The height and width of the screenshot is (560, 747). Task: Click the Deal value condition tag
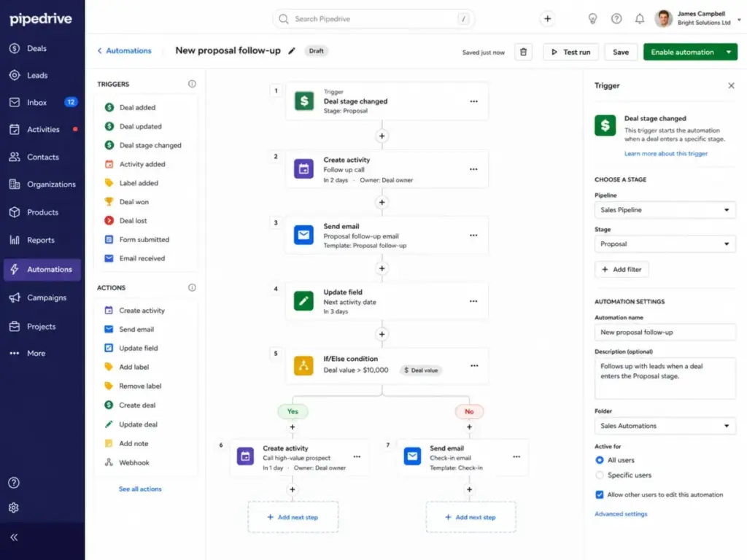[x=421, y=370]
